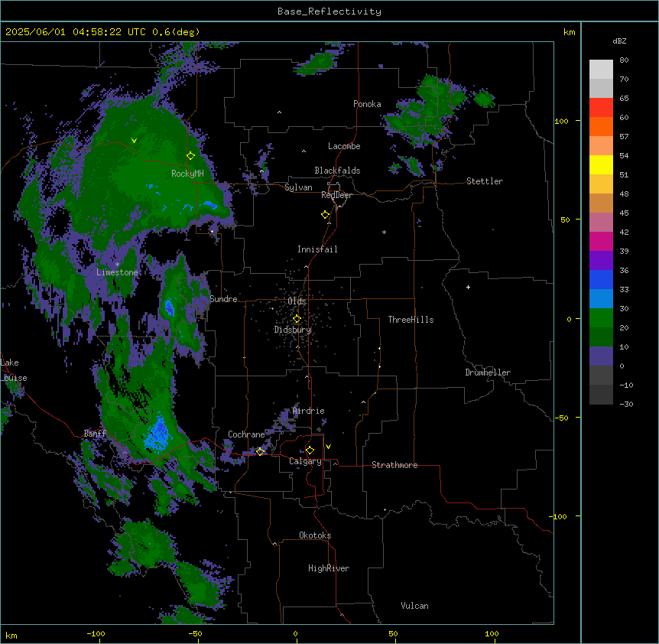Click the Airdrie city label

(x=308, y=411)
